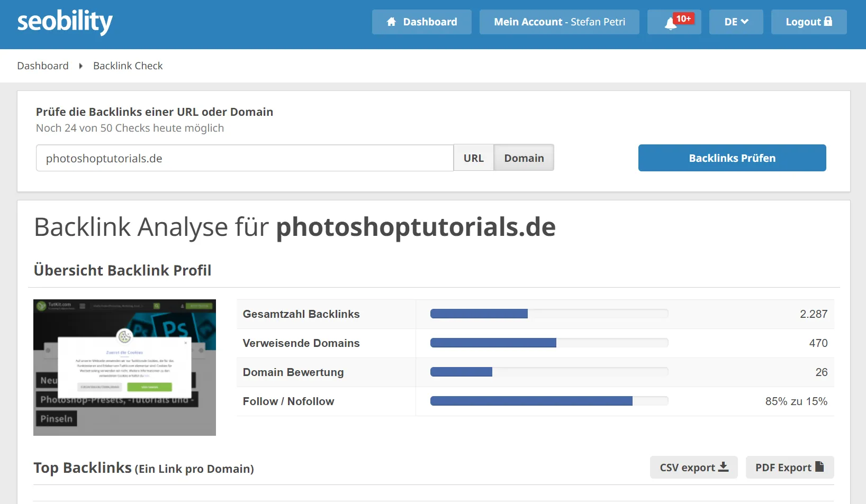This screenshot has width=866, height=504.
Task: Select the Domain check mode
Action: point(524,158)
